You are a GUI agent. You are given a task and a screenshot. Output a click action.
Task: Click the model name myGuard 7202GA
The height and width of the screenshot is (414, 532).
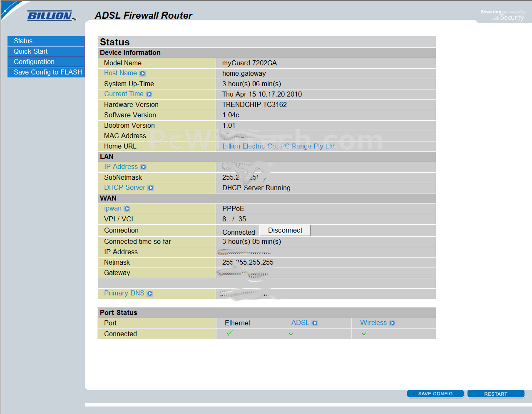[x=249, y=63]
